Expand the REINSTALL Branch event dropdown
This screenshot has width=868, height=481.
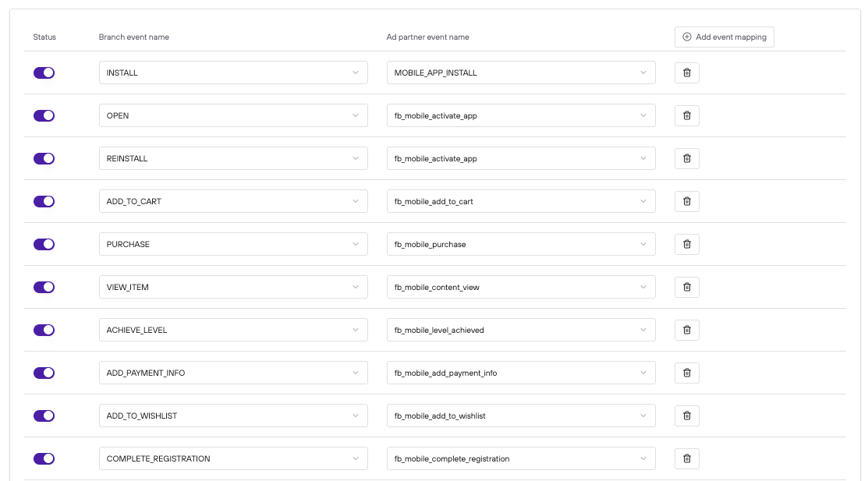tap(233, 158)
